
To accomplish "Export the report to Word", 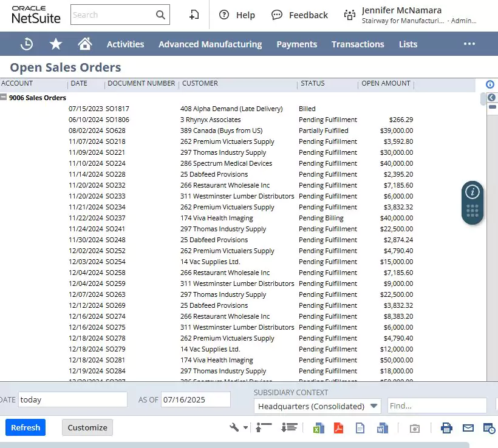I will pos(382,427).
